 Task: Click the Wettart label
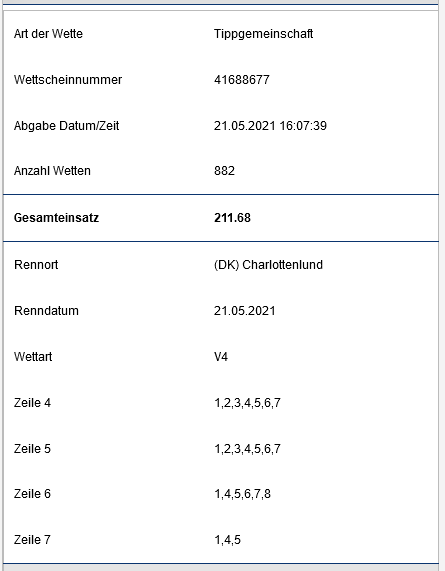(33, 357)
